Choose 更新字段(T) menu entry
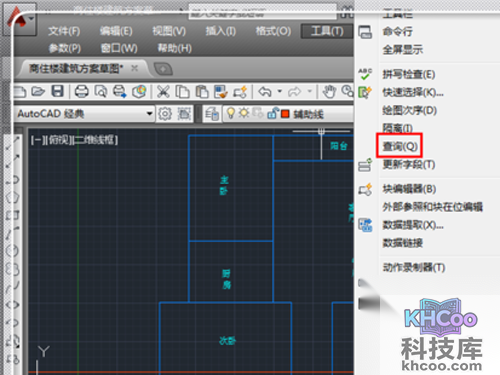500x375 pixels. point(409,164)
